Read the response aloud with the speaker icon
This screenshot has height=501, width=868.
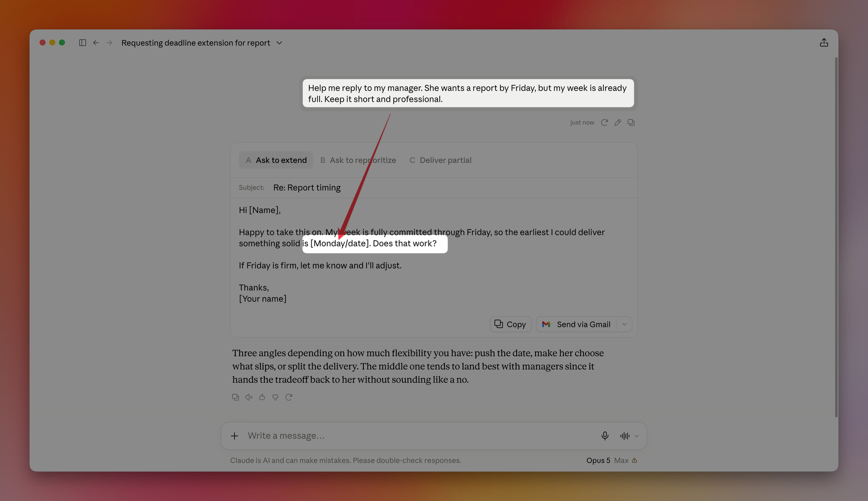click(249, 397)
